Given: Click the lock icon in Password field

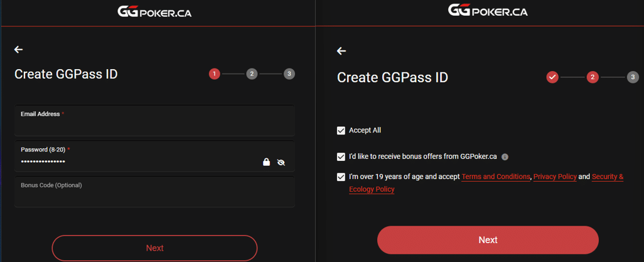Looking at the screenshot, I should point(267,162).
